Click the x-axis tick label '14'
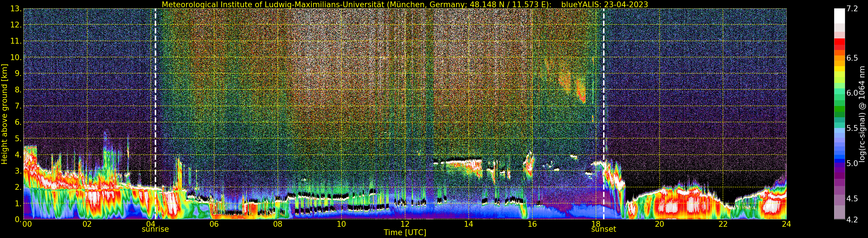 click(x=468, y=224)
